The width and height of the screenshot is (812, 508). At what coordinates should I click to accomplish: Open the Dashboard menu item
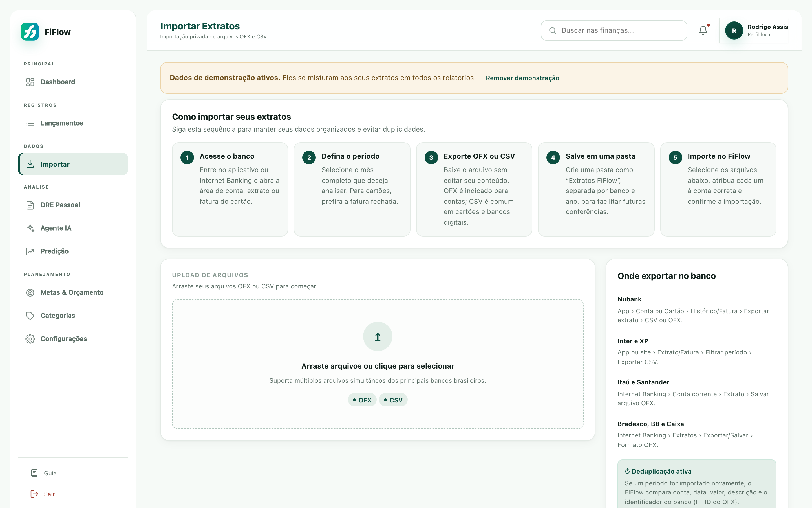(x=73, y=82)
